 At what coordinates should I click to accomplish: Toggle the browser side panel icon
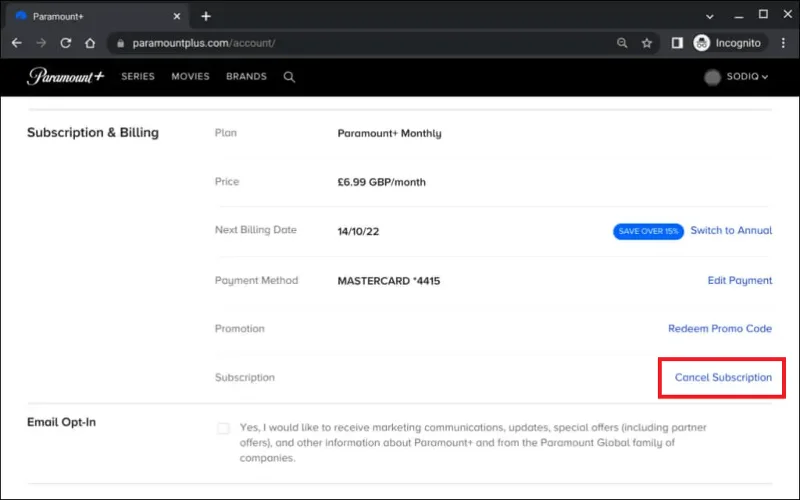pyautogui.click(x=677, y=43)
